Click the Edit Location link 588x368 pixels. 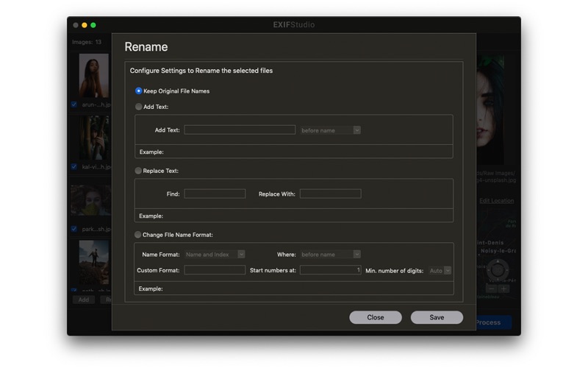pyautogui.click(x=497, y=201)
